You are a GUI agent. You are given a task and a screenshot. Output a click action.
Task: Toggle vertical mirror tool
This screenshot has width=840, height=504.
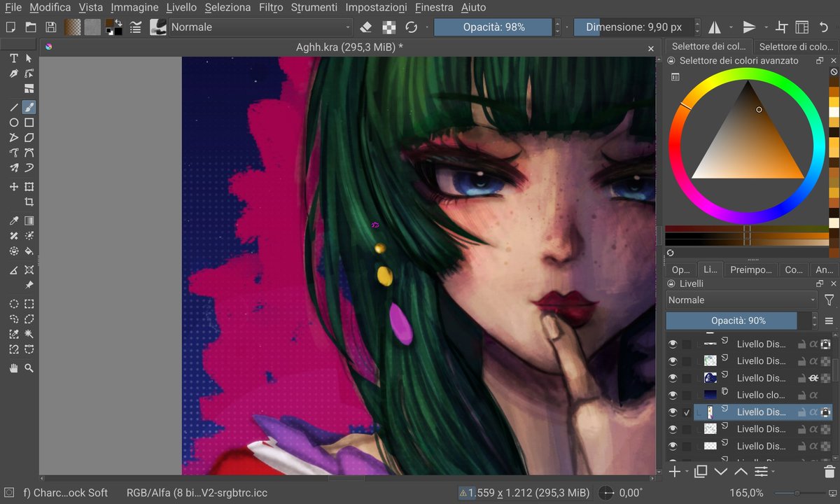point(749,27)
